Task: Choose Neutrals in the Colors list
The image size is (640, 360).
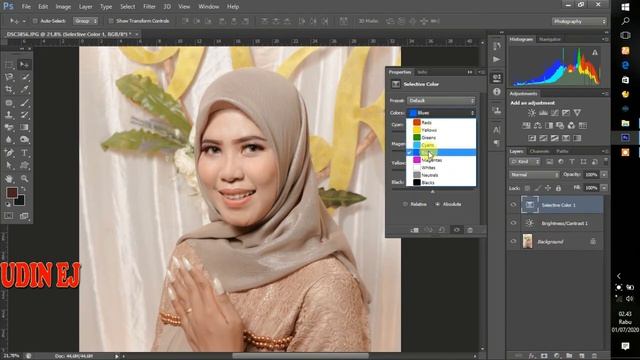Action: tap(441, 175)
